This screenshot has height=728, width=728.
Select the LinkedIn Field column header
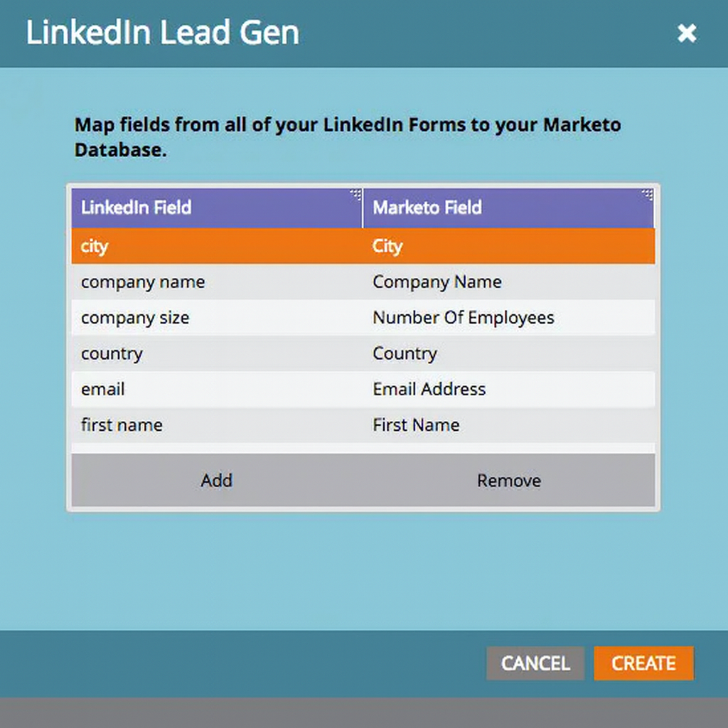coord(136,208)
